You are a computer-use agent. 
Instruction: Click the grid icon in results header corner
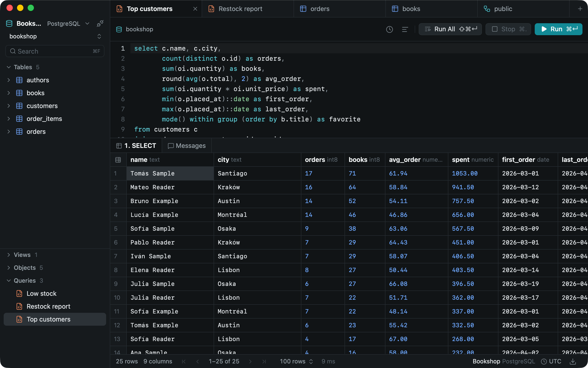118,160
